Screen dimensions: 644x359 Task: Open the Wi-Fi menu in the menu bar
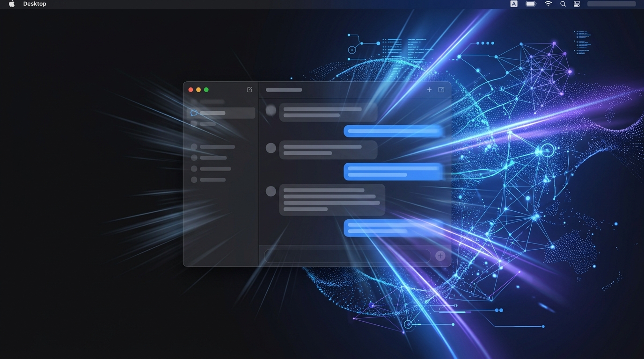548,4
